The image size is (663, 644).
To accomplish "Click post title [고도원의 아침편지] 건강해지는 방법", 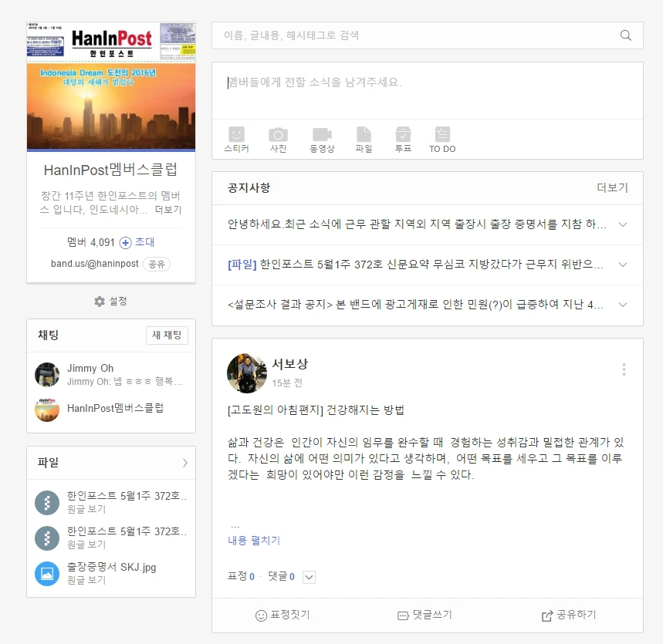I will 316,410.
